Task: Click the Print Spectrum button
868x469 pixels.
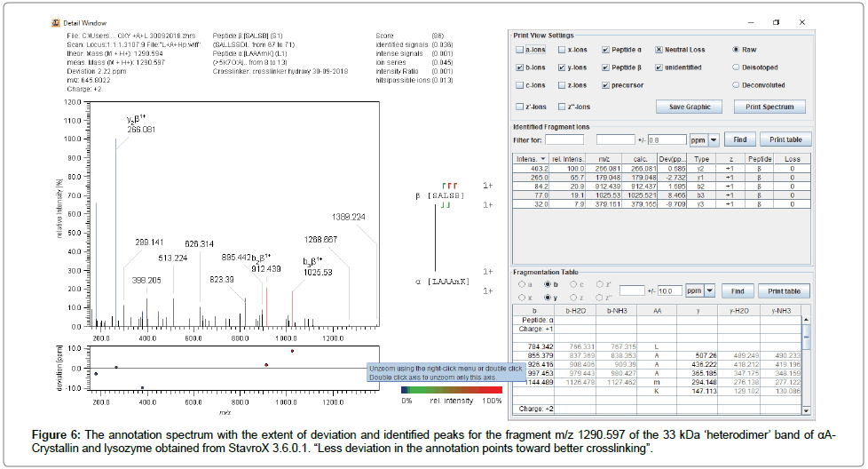Action: pyautogui.click(x=769, y=107)
